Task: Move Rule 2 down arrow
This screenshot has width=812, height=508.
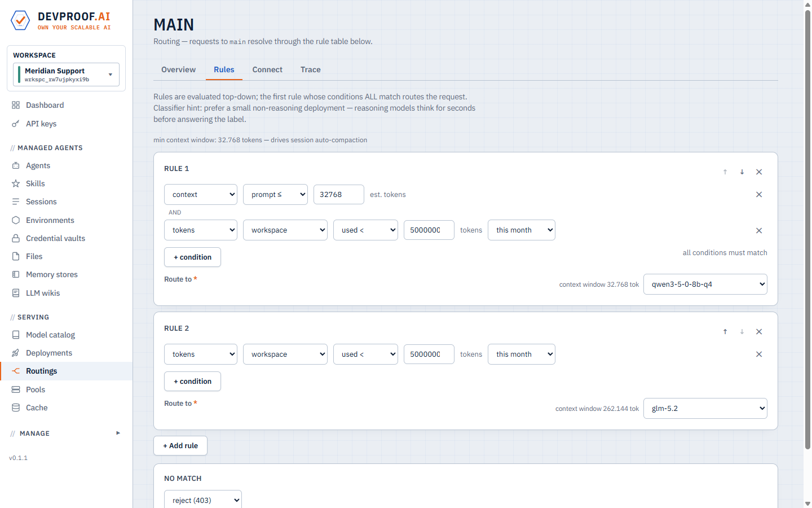Action: (x=742, y=332)
